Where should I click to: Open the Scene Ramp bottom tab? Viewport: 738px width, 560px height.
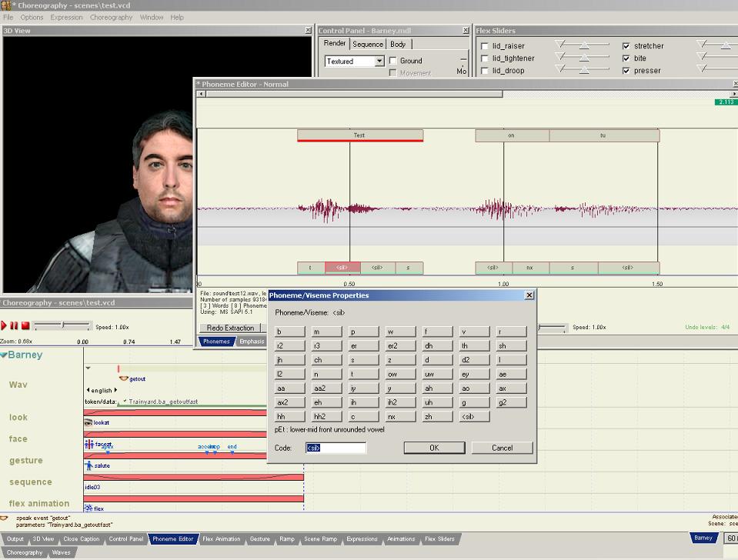point(321,538)
